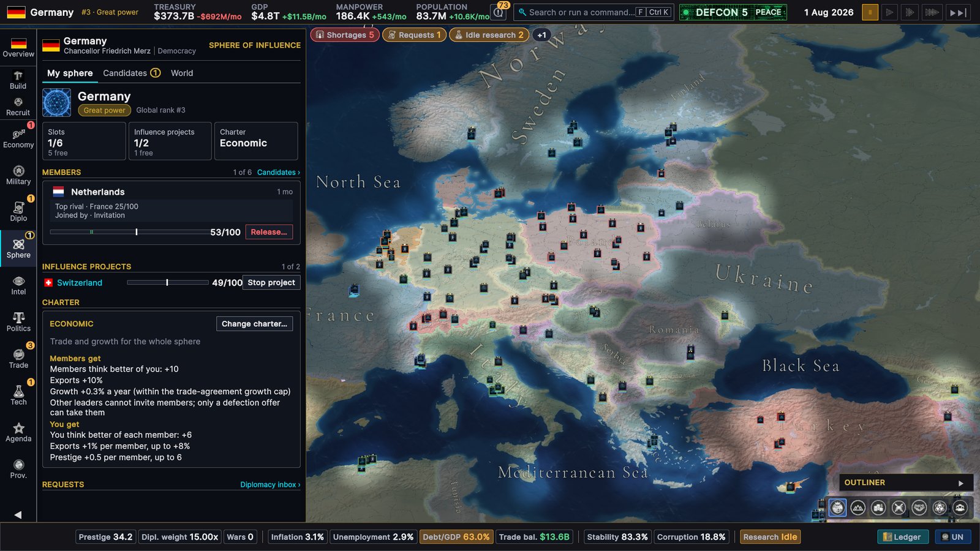
Task: Select the crossed swords military map mode
Action: (x=899, y=508)
